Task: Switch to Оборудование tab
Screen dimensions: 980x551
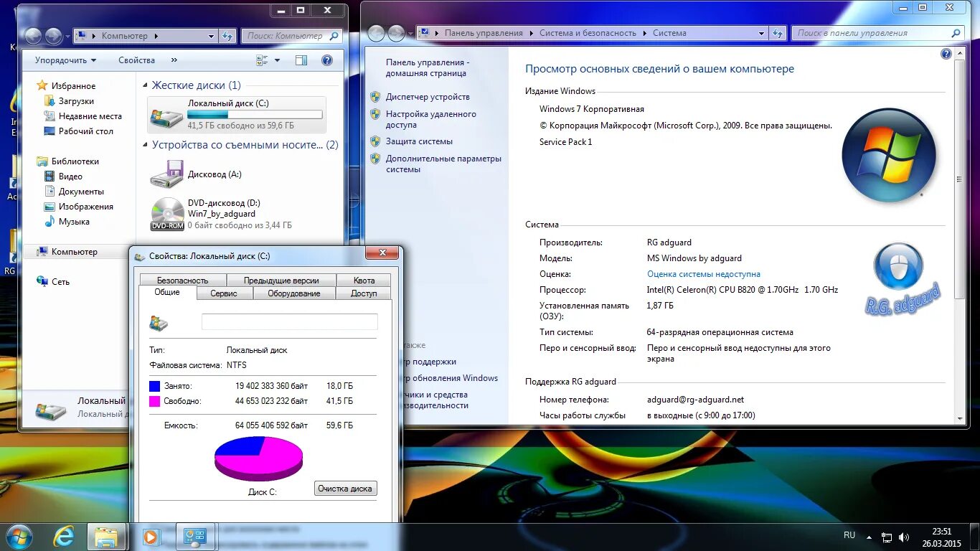Action: point(294,293)
